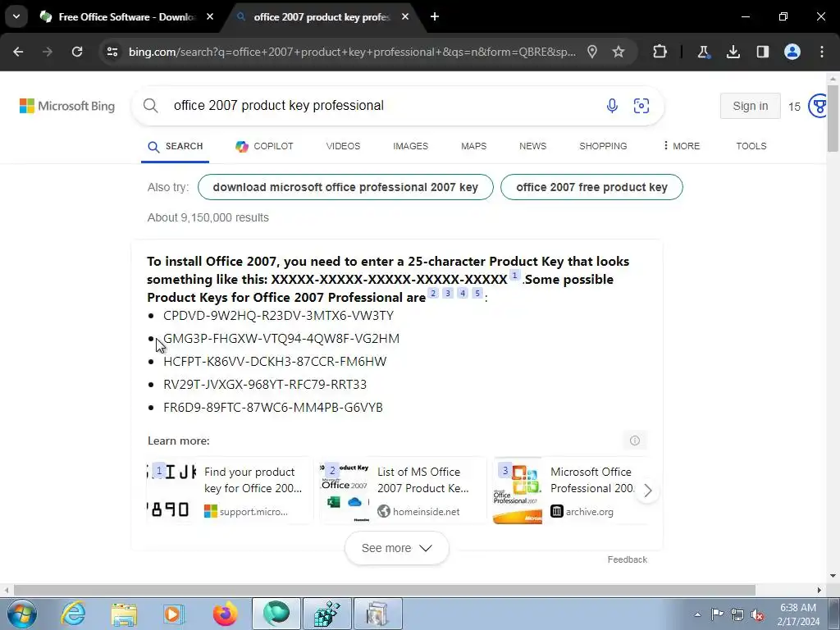
Task: Try 'office 2007 free product key' suggestion
Action: click(591, 187)
